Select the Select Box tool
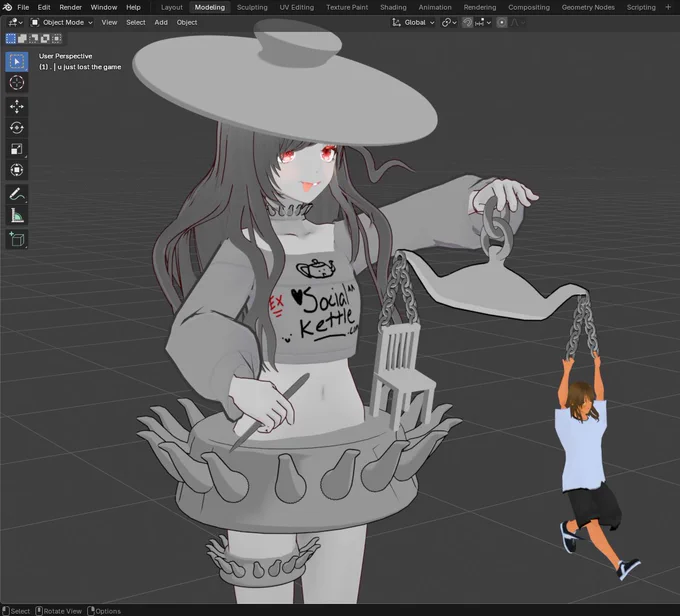680x616 pixels. click(17, 62)
